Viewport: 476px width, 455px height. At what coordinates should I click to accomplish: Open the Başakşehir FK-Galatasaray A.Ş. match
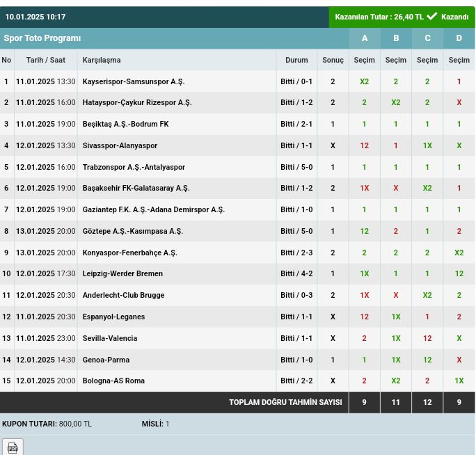[x=136, y=188]
